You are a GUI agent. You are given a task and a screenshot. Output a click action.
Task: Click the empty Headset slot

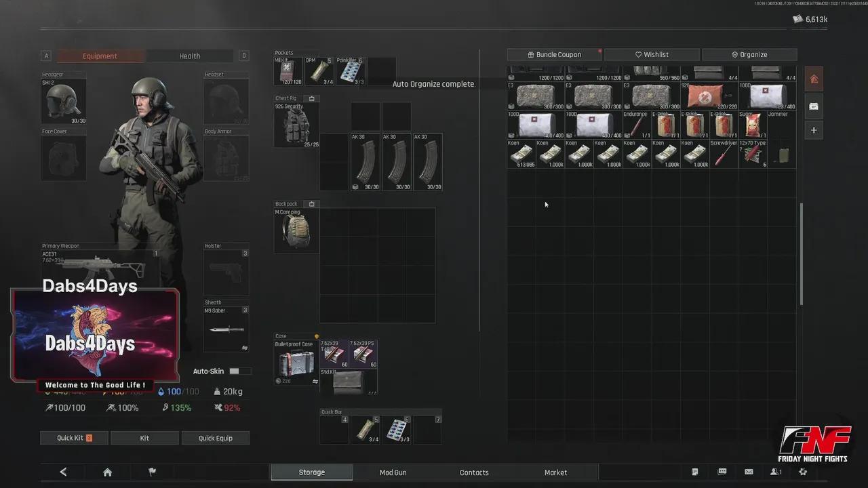pyautogui.click(x=226, y=102)
